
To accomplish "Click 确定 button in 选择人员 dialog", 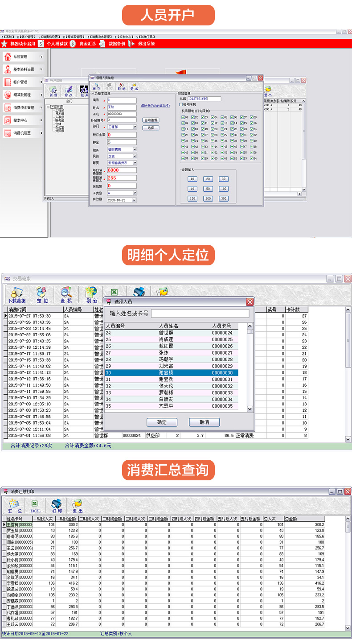I will pos(162,422).
